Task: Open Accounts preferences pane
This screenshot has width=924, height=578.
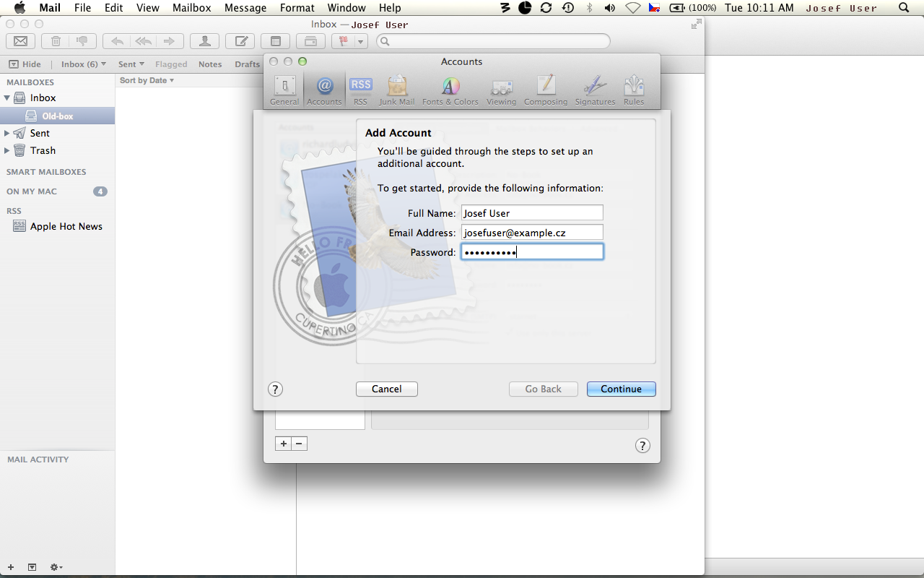Action: (x=324, y=90)
